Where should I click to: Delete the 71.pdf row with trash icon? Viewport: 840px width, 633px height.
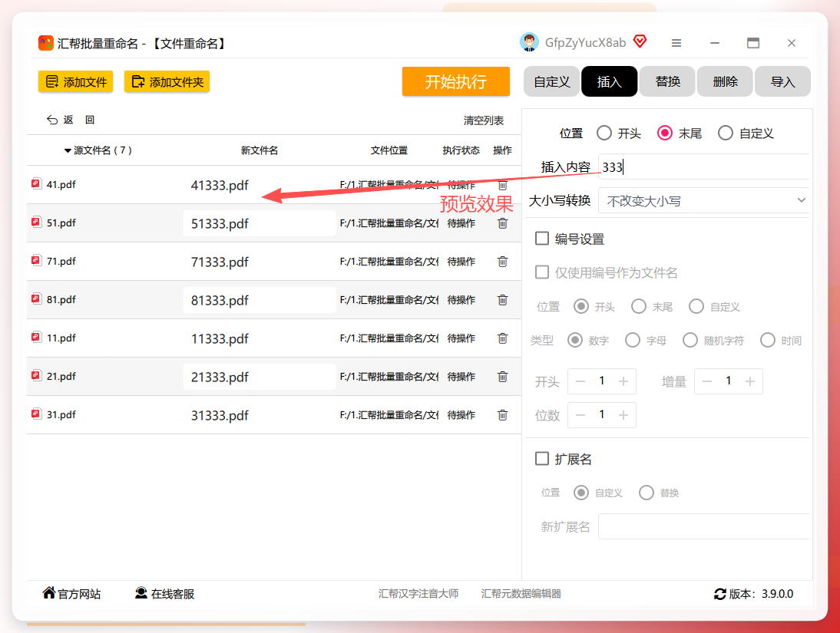502,262
